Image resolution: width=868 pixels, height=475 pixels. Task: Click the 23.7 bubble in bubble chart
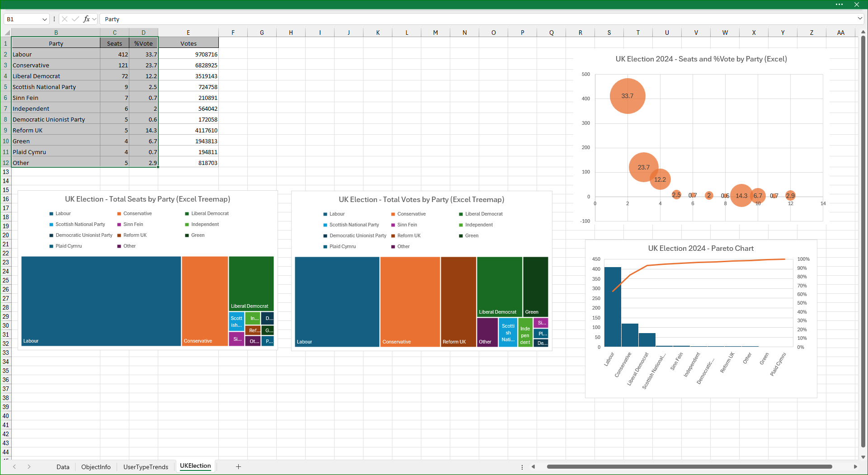point(644,167)
